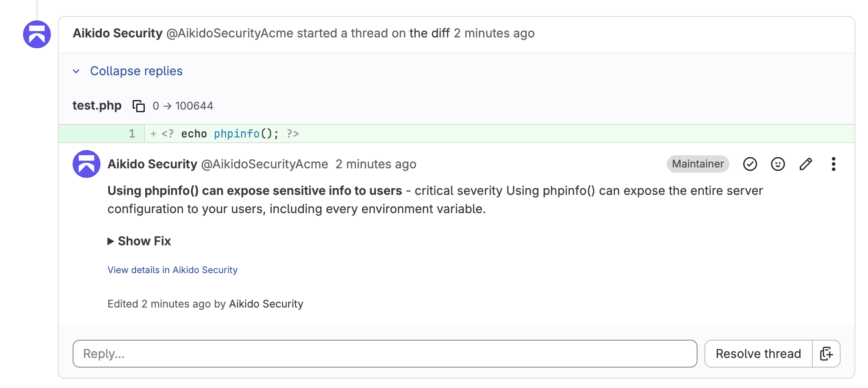Click the Aikido Security avatar beside the thread header
The height and width of the screenshot is (388, 868).
tap(37, 34)
